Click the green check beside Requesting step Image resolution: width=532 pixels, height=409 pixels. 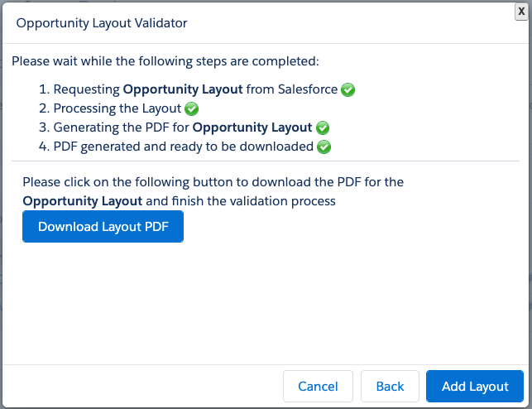(x=348, y=89)
